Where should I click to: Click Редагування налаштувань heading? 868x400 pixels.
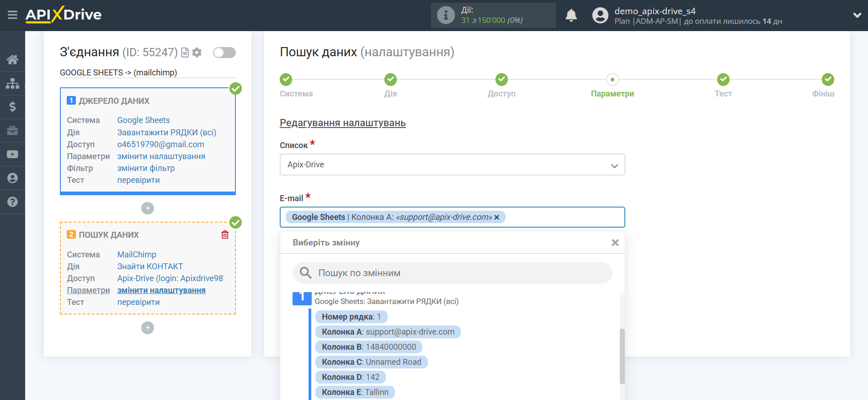(x=343, y=123)
